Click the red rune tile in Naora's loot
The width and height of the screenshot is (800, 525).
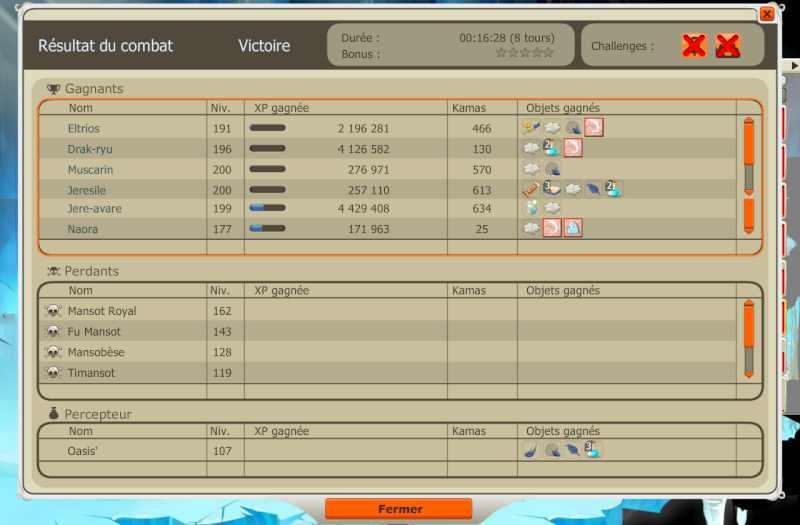pyautogui.click(x=552, y=228)
